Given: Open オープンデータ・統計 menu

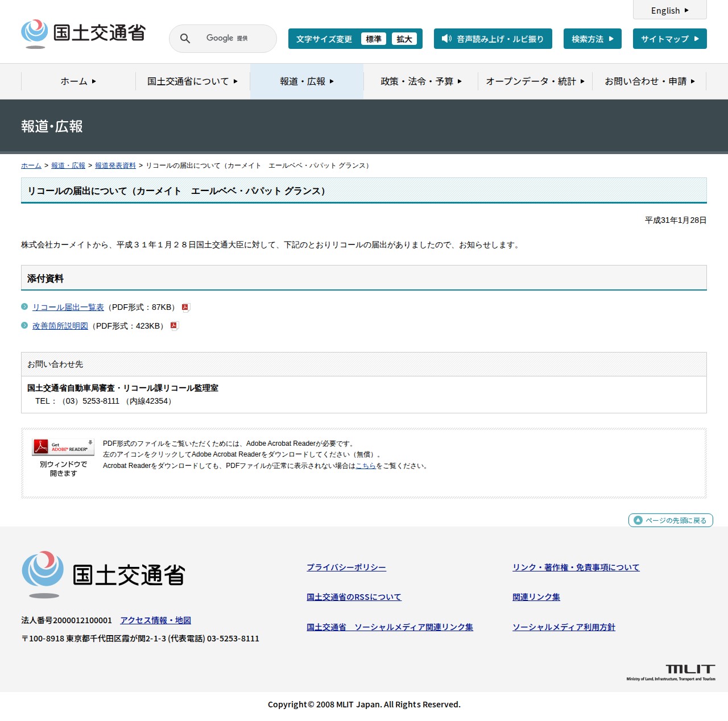Looking at the screenshot, I should (x=535, y=81).
